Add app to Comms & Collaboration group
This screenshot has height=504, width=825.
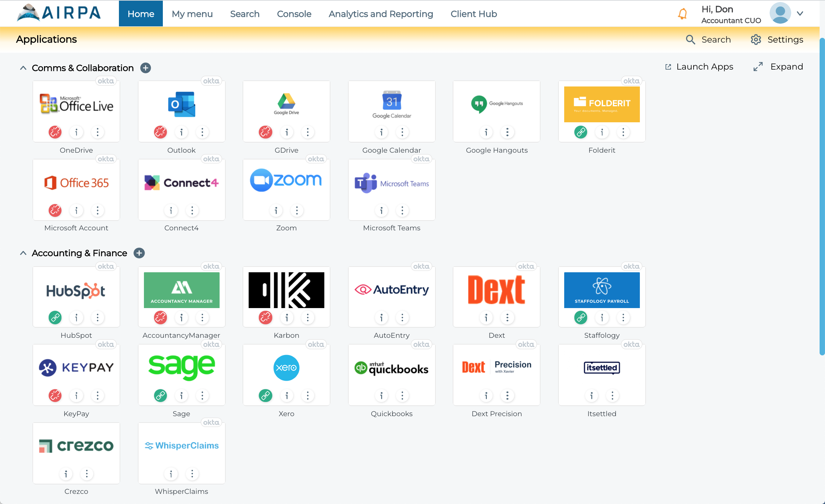tap(146, 68)
